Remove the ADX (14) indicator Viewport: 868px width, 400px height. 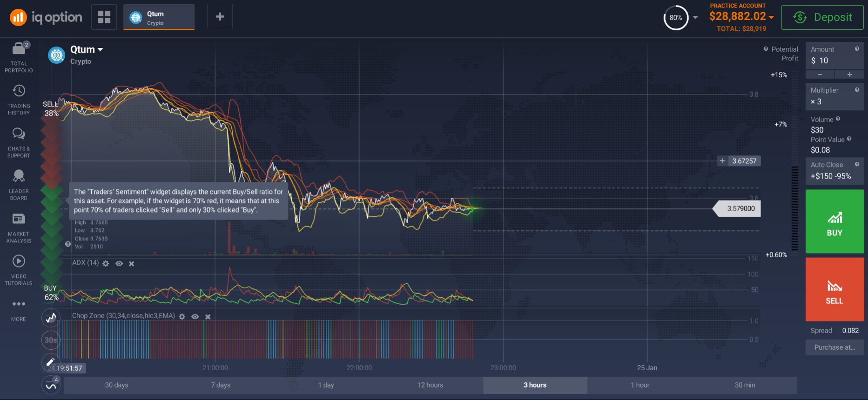click(132, 264)
